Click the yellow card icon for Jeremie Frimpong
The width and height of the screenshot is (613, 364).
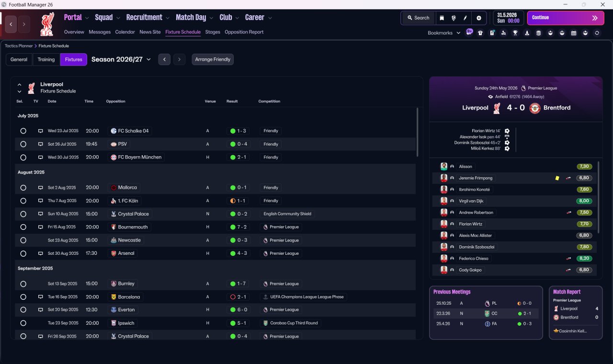click(x=557, y=178)
